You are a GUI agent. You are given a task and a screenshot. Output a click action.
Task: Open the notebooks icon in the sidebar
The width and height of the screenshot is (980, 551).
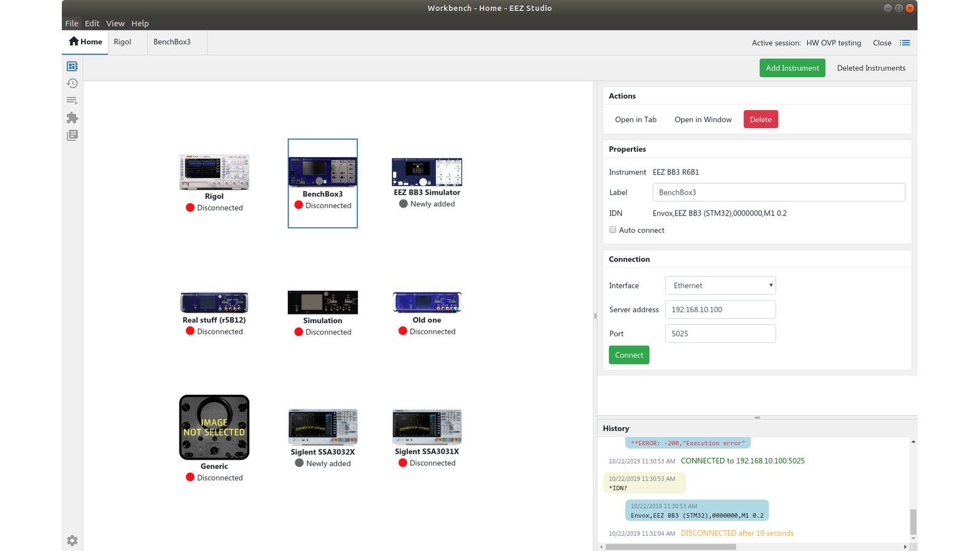click(72, 135)
